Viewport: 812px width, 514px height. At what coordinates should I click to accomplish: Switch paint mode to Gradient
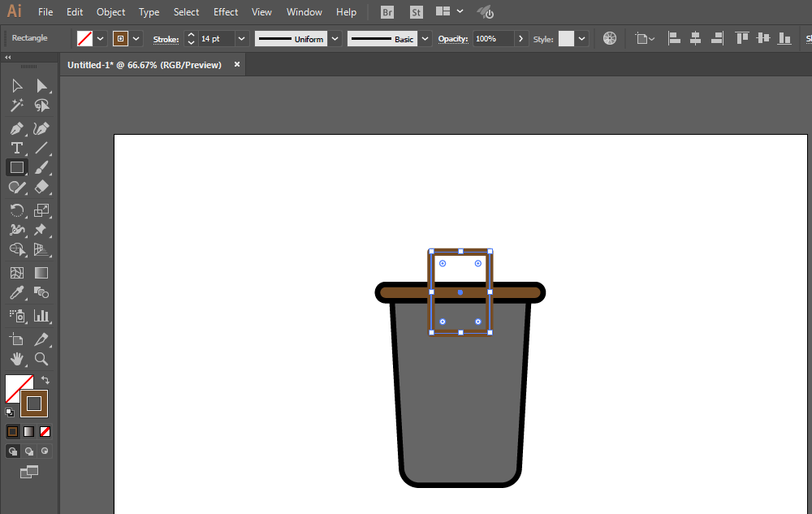click(29, 431)
